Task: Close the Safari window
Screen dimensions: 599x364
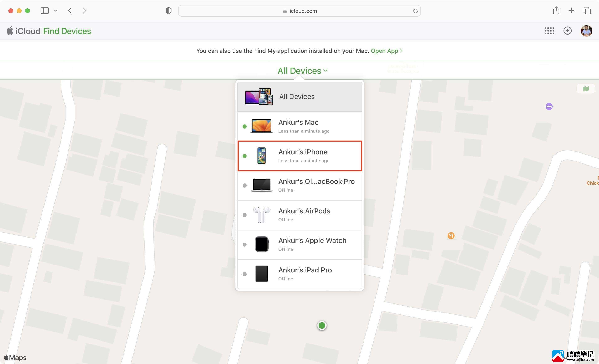Action: click(x=11, y=11)
